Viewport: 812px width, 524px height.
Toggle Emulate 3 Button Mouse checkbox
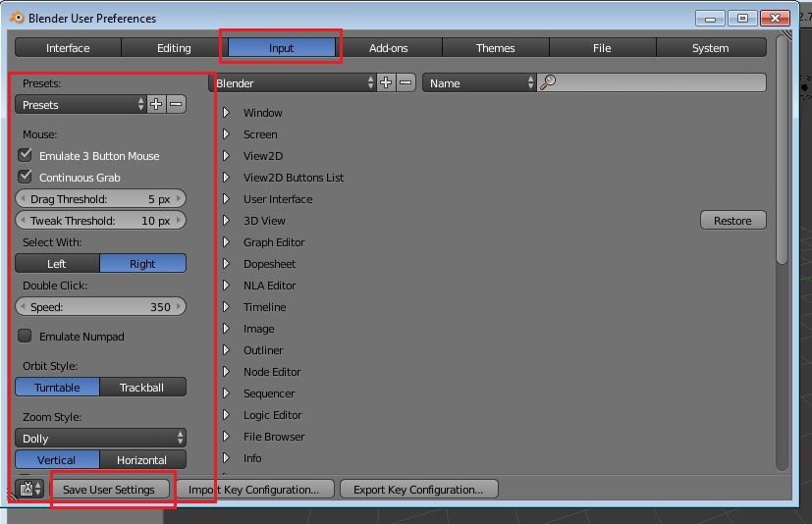coord(25,155)
